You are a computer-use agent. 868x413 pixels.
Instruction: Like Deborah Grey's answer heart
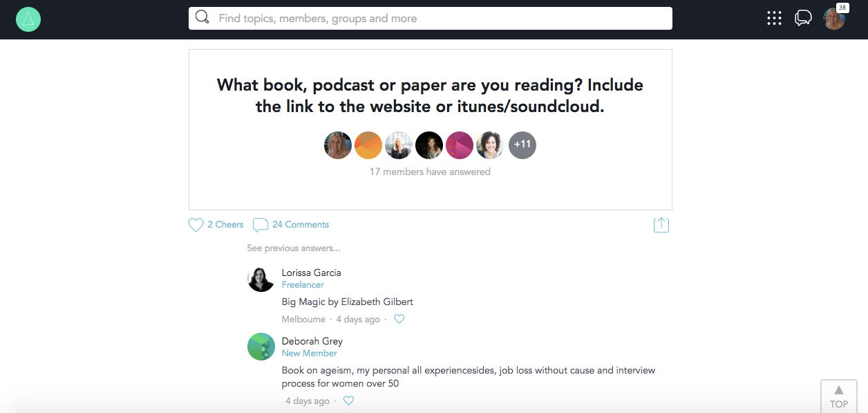pyautogui.click(x=349, y=401)
